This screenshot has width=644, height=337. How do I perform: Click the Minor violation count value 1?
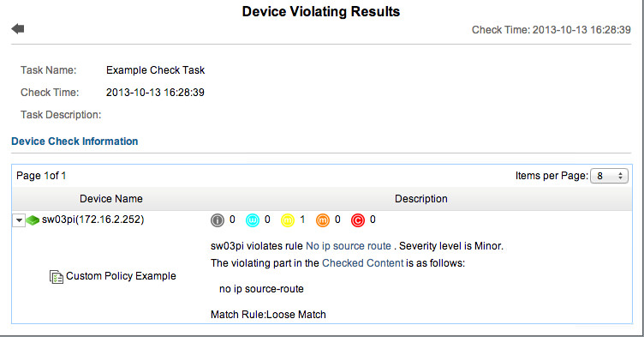pyautogui.click(x=302, y=220)
